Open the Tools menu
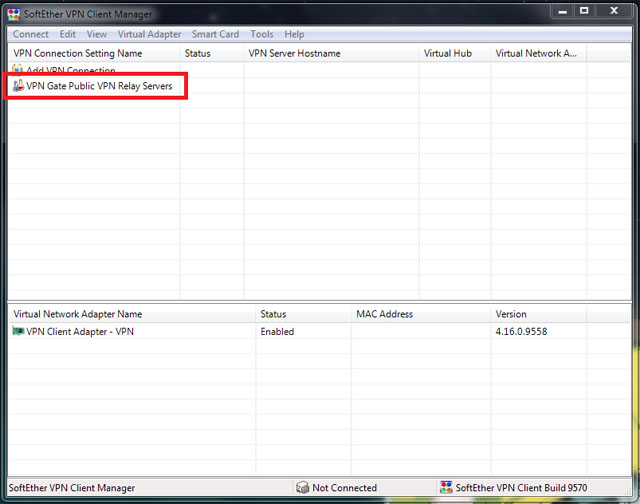The image size is (640, 504). coord(262,34)
